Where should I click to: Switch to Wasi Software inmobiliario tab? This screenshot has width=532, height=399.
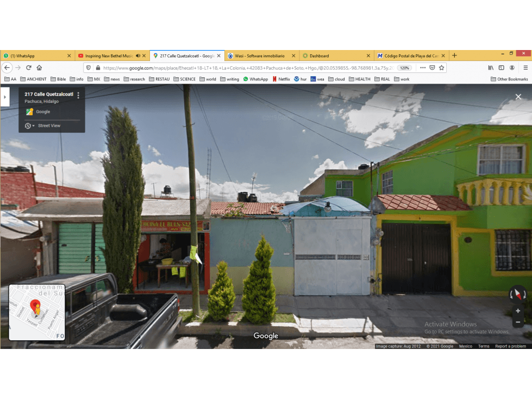coord(261,55)
